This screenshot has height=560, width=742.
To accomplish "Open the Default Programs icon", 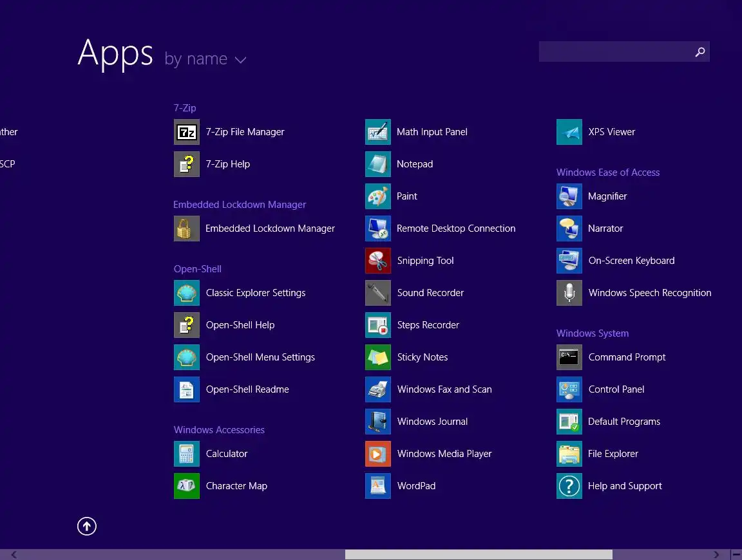I will [x=569, y=422].
